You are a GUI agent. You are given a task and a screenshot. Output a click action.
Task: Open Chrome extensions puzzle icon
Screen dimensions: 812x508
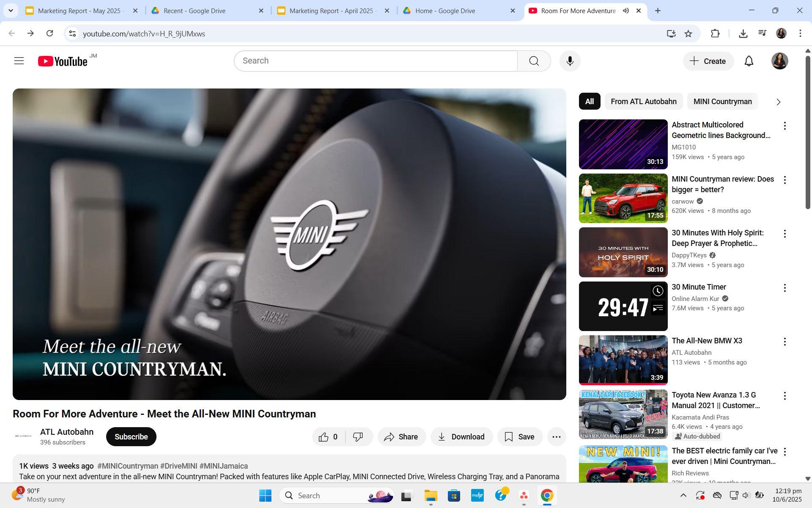[715, 33]
